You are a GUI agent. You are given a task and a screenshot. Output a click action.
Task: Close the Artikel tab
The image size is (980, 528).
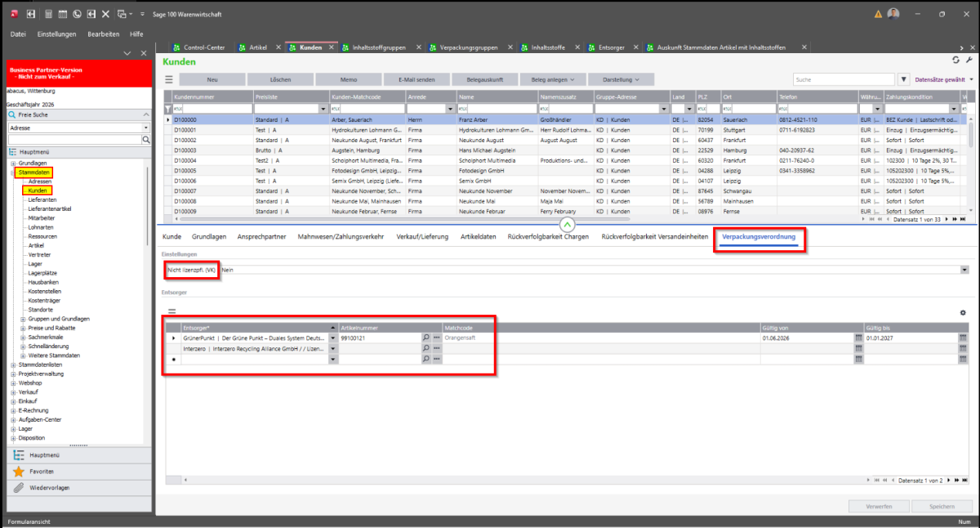[278, 47]
